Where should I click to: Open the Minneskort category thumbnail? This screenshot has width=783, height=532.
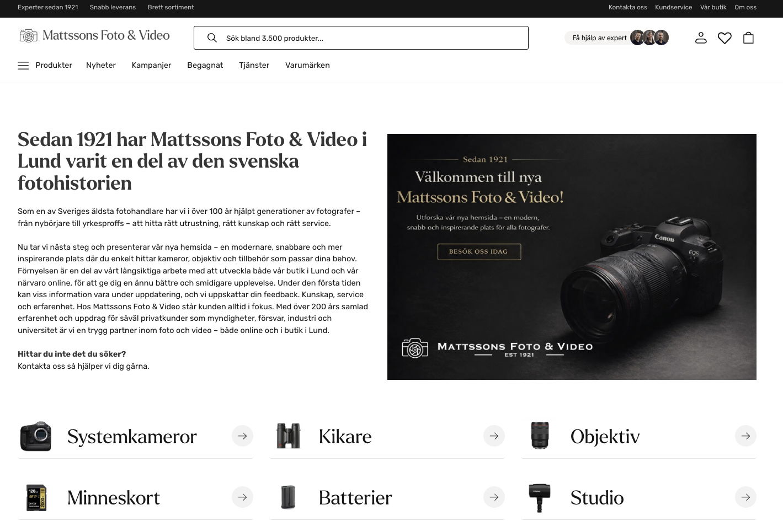[36, 497]
